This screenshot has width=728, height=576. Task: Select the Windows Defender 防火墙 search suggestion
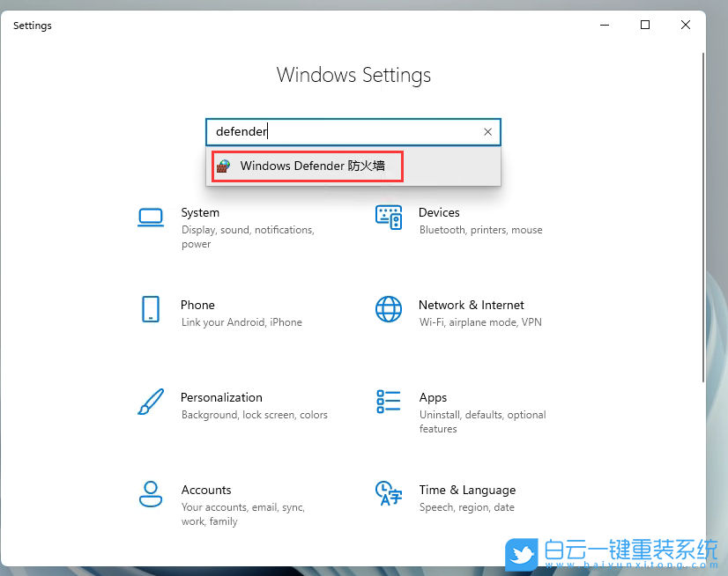[x=307, y=166]
